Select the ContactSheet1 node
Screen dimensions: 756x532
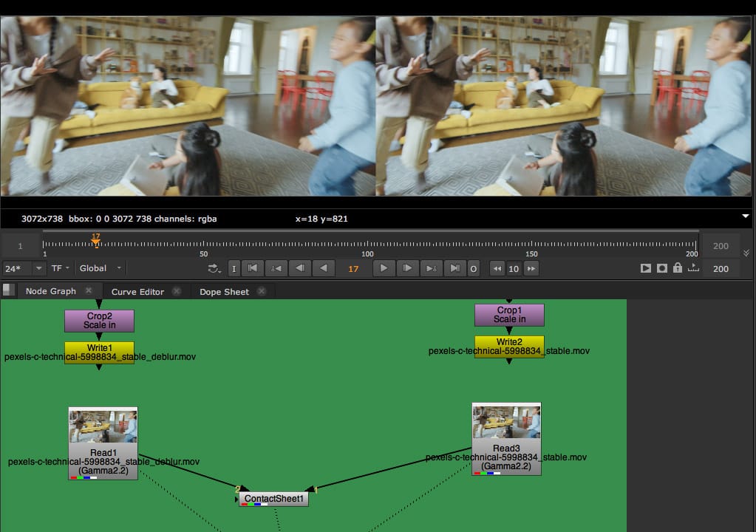click(x=275, y=499)
